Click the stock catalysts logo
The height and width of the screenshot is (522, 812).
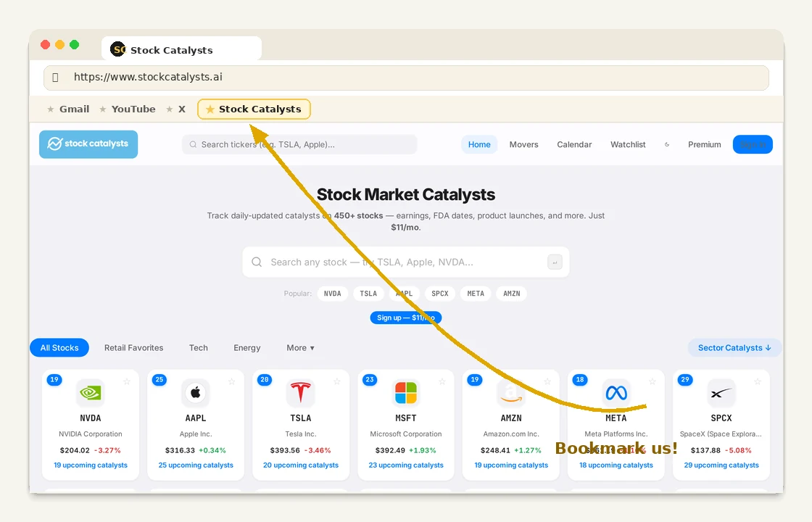click(88, 144)
